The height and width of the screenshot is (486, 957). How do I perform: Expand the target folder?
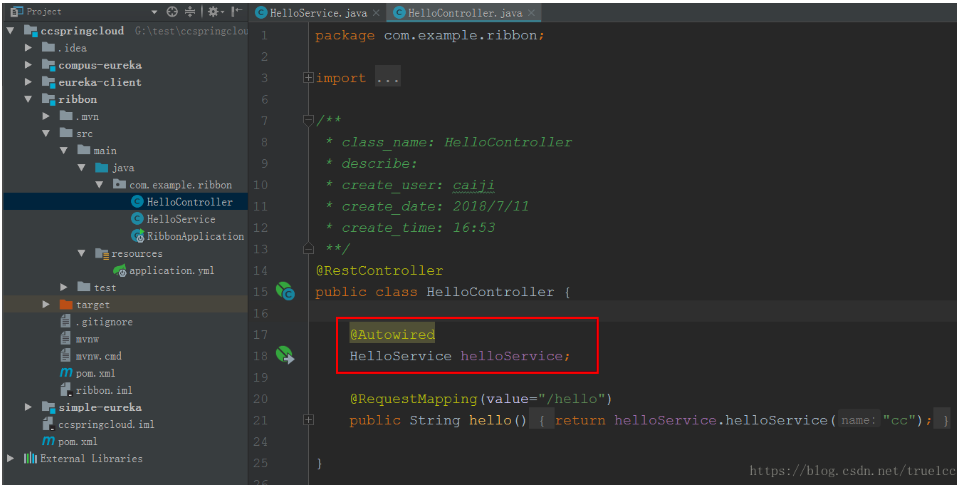coord(46,304)
